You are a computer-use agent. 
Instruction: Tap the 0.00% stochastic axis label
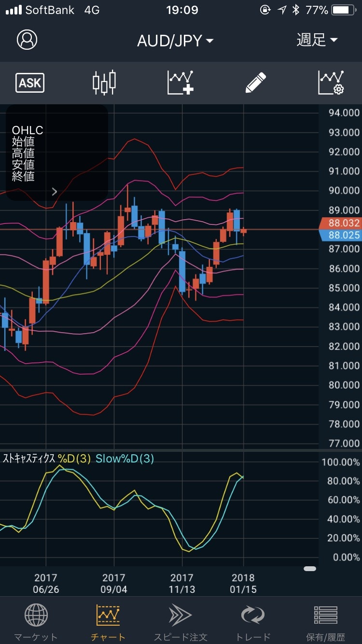(x=346, y=557)
